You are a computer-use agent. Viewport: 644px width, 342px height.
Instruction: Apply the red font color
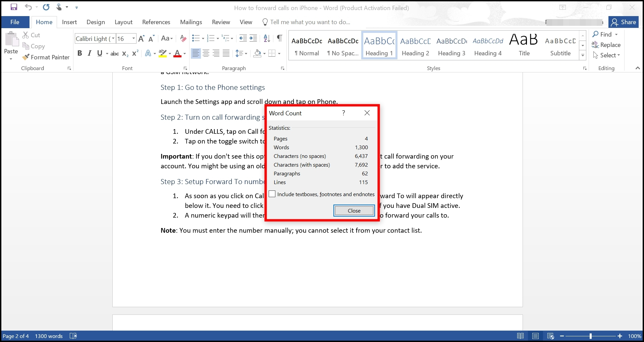click(177, 53)
